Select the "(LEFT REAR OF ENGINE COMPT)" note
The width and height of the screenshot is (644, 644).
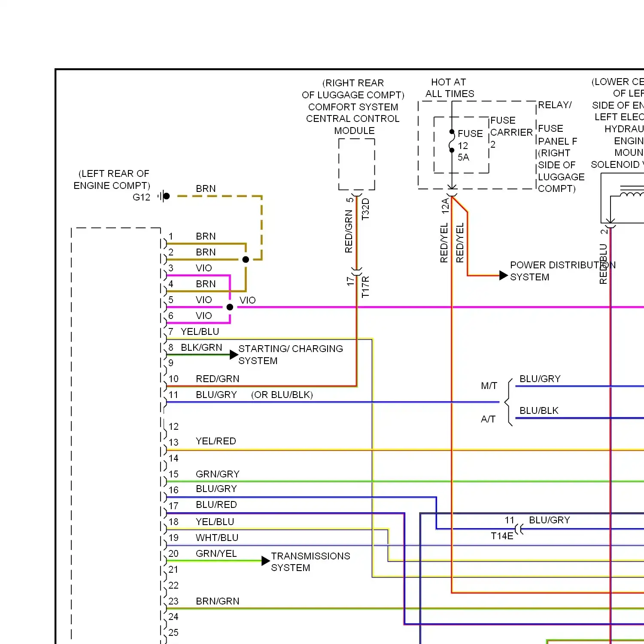(x=112, y=179)
